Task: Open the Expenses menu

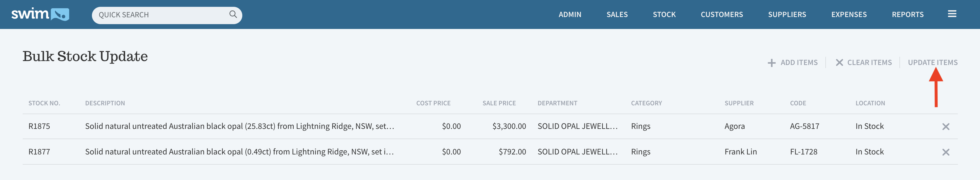Action: [x=849, y=14]
